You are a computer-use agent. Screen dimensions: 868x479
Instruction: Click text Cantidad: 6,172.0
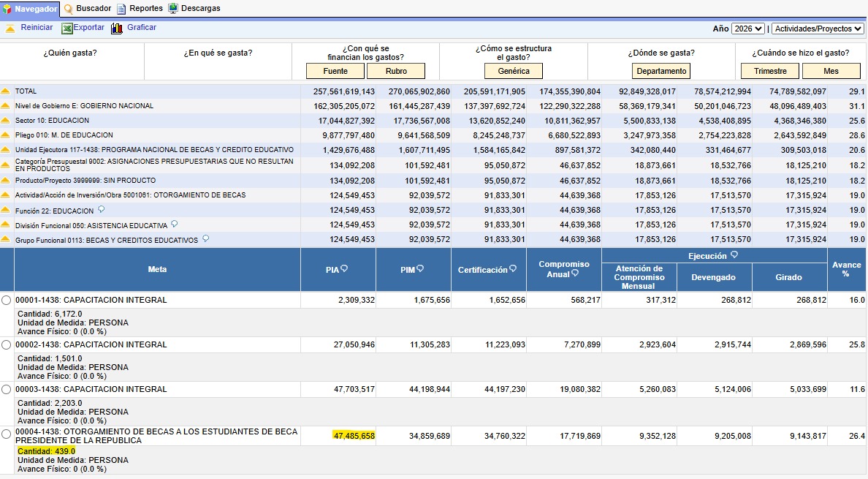point(50,314)
